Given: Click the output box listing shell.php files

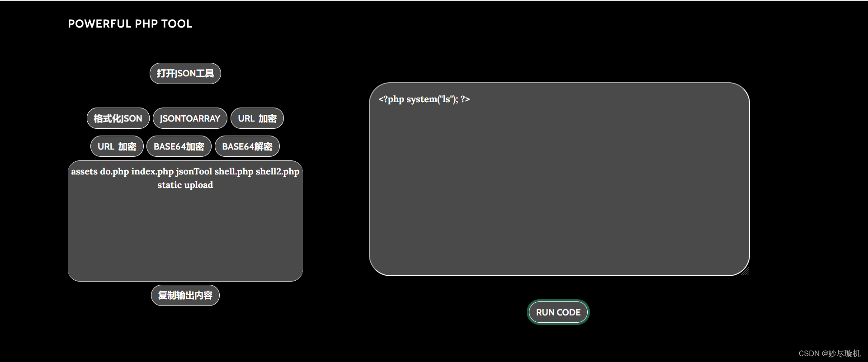Looking at the screenshot, I should pyautogui.click(x=185, y=221).
